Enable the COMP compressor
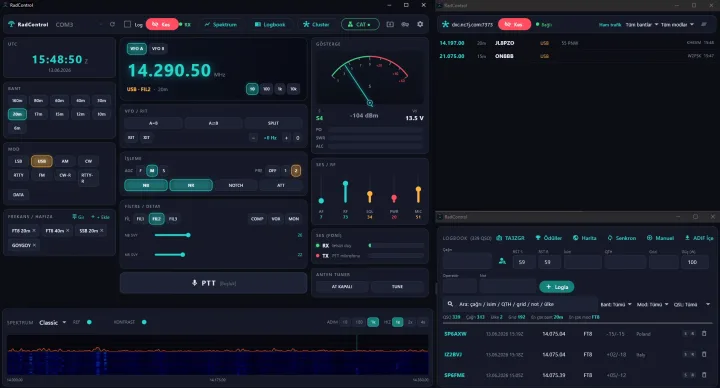This screenshot has height=388, width=720. 257,219
